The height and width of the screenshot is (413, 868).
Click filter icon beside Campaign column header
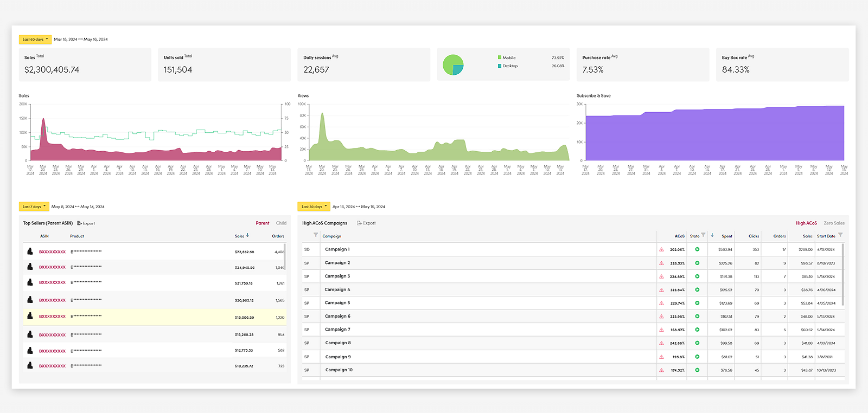pyautogui.click(x=316, y=235)
